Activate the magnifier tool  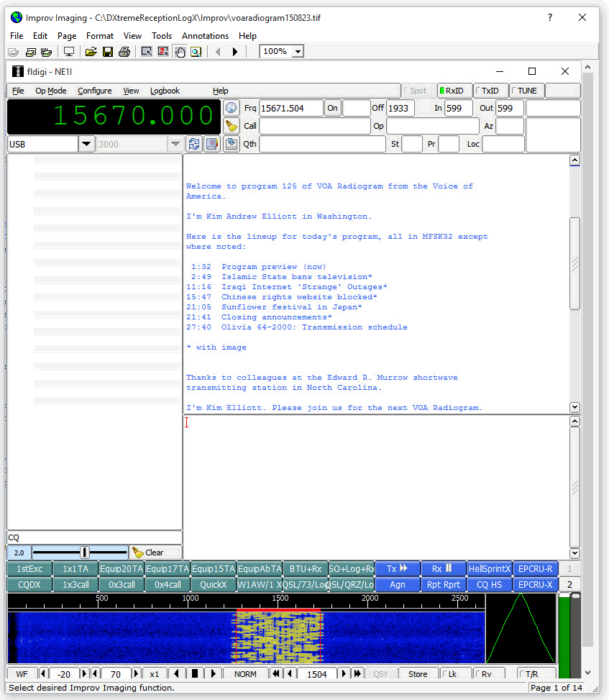pyautogui.click(x=196, y=52)
